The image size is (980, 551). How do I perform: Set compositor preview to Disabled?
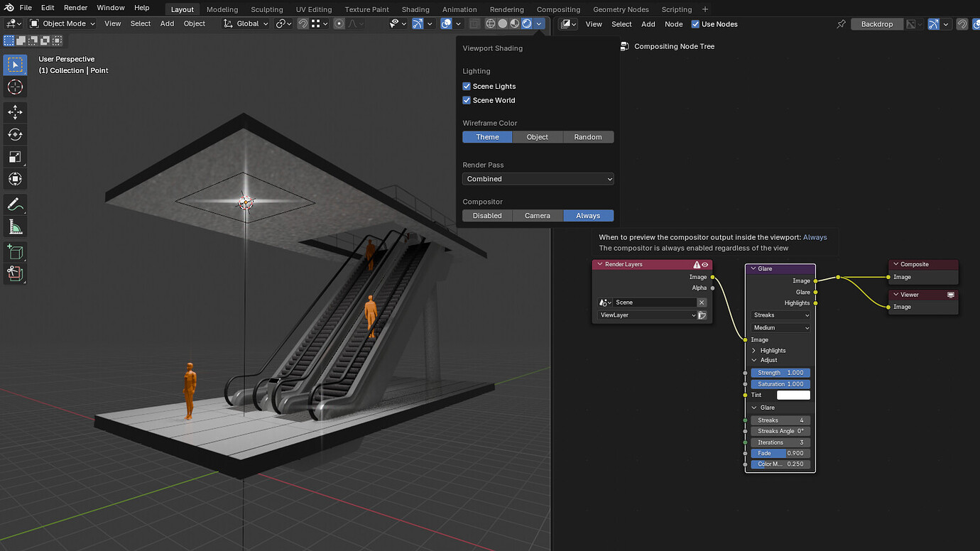487,216
